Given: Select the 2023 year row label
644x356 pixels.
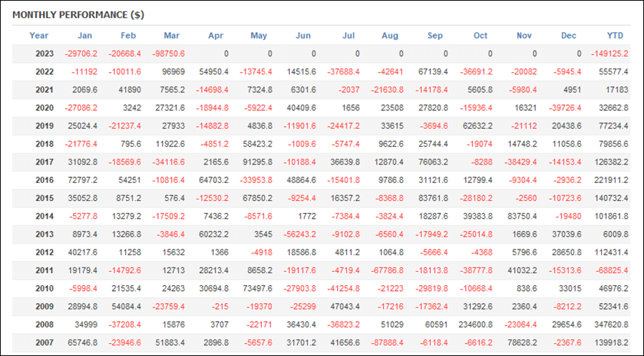Looking at the screenshot, I should click(44, 54).
